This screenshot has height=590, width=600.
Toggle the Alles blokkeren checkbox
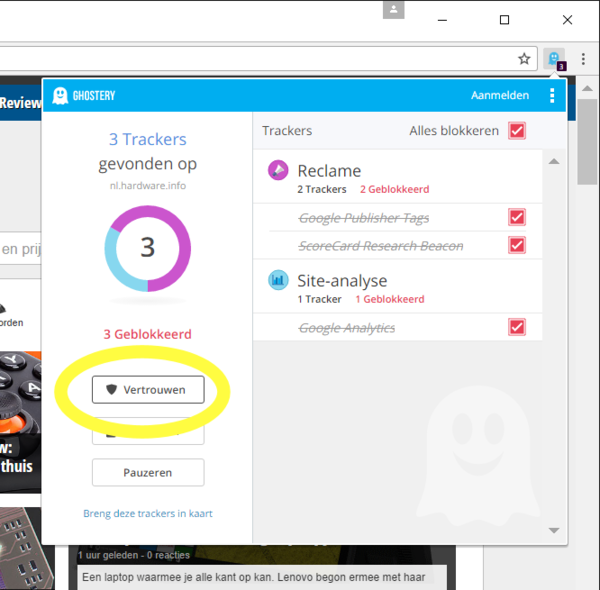(x=517, y=131)
